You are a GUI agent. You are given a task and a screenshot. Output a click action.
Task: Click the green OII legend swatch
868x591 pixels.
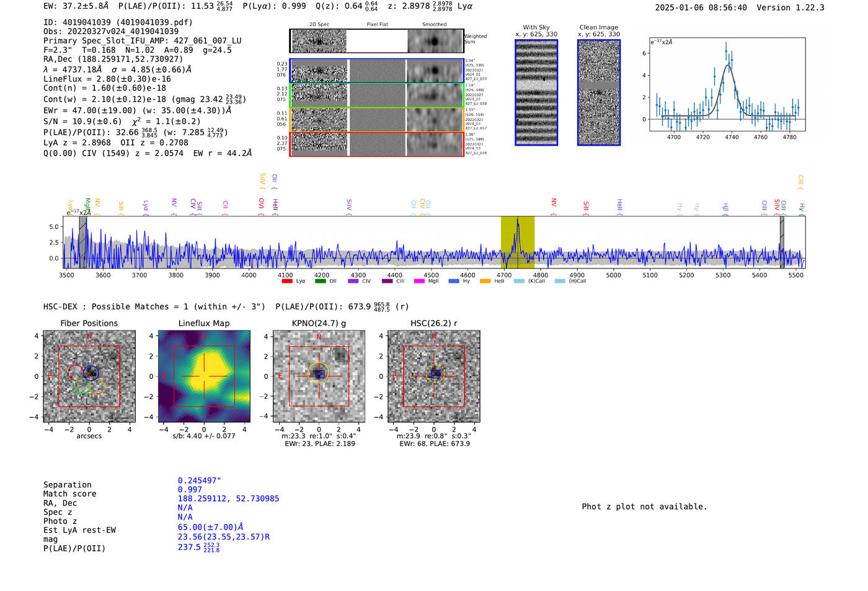pyautogui.click(x=321, y=281)
